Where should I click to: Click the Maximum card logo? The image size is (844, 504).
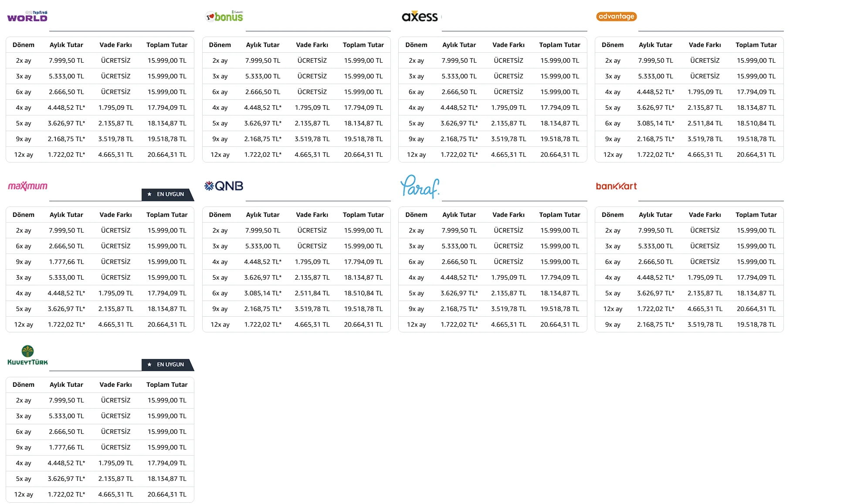point(27,186)
